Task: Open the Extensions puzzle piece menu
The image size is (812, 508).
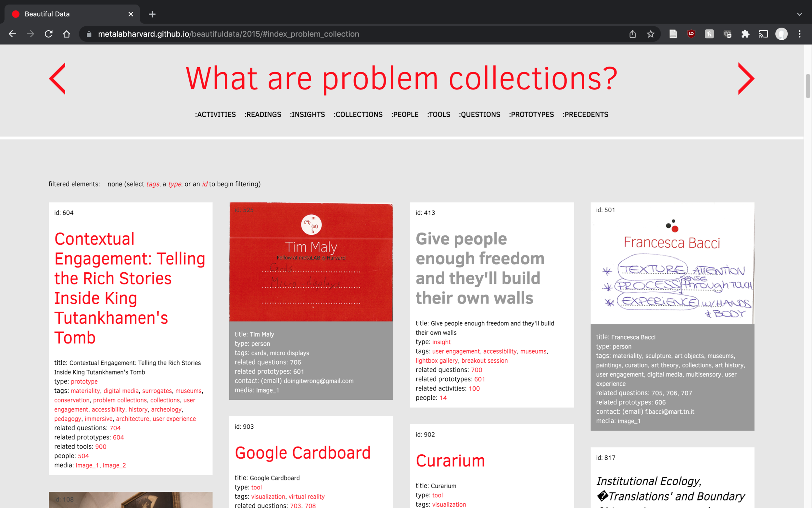Action: pos(745,34)
